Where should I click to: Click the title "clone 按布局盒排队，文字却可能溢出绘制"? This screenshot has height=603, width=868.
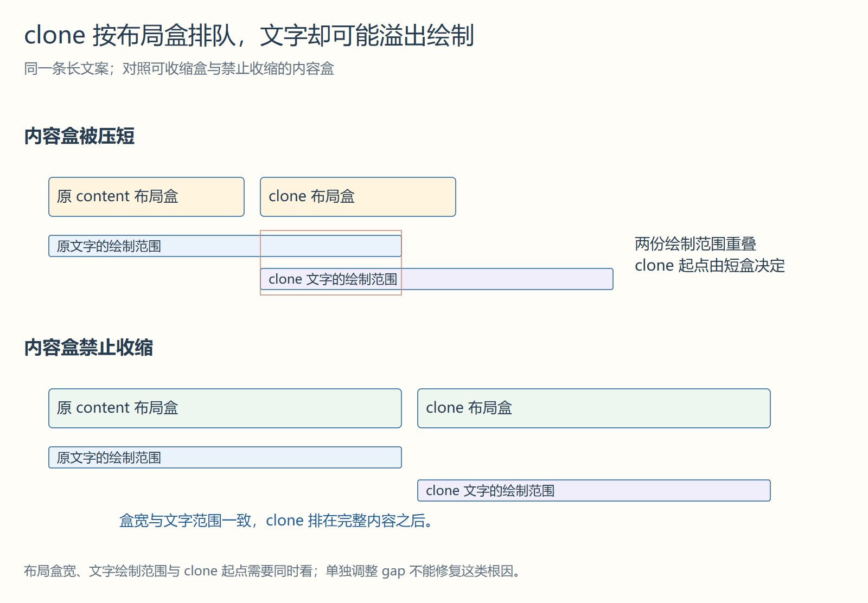pyautogui.click(x=249, y=35)
